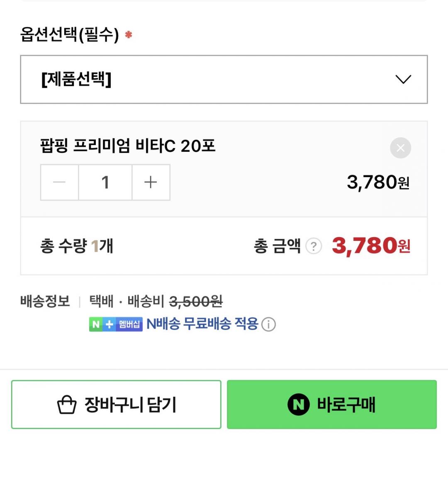Image resolution: width=448 pixels, height=478 pixels.
Task: Open the 총 금액 question mark help icon
Action: (x=314, y=246)
